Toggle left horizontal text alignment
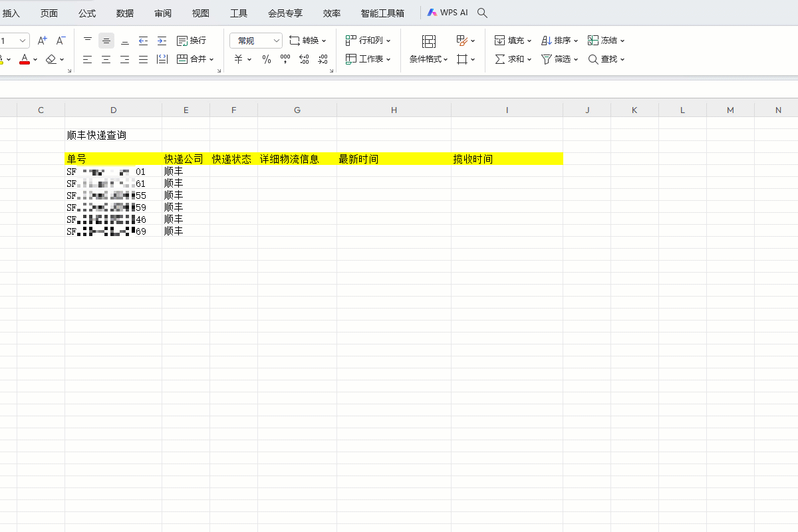The image size is (798, 532). pyautogui.click(x=87, y=59)
